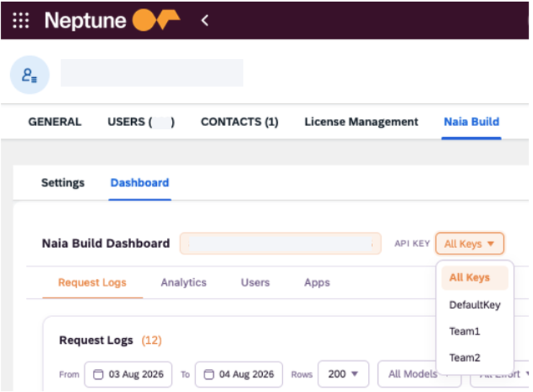This screenshot has height=392, width=533.
Task: Open the From date calendar icon
Action: pos(98,374)
